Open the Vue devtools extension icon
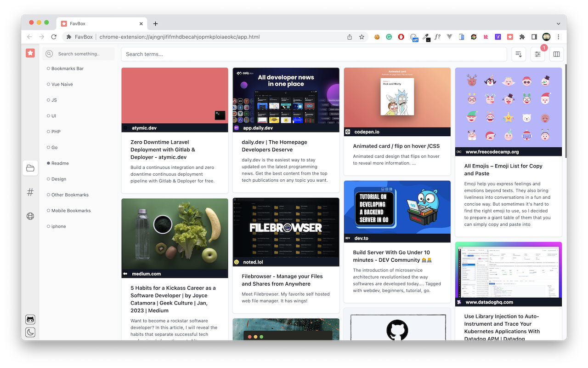 click(x=449, y=37)
